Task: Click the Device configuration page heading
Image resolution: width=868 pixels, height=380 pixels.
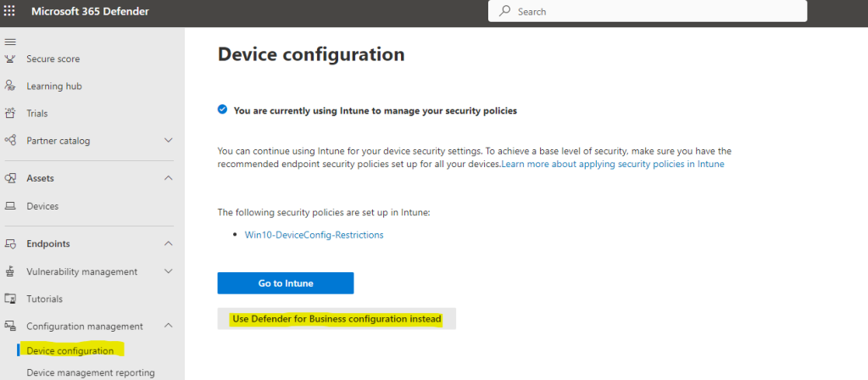Action: coord(311,55)
